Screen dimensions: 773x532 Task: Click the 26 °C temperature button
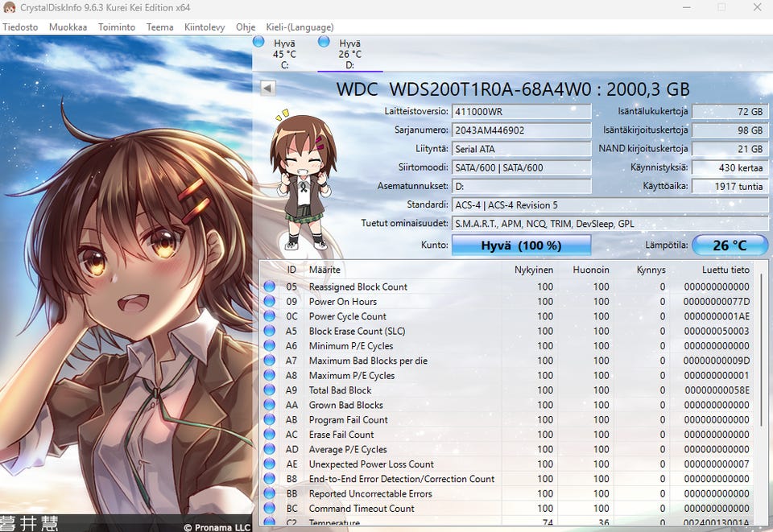point(730,245)
